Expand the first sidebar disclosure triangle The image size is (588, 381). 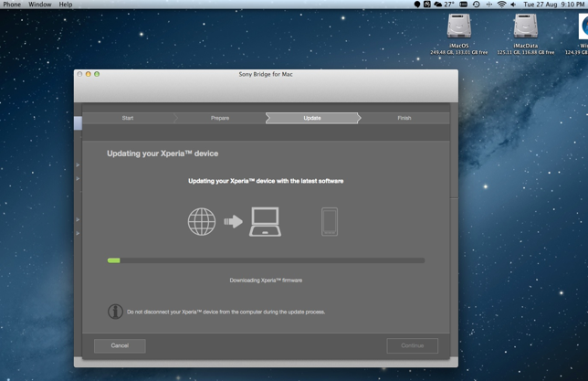click(x=79, y=165)
